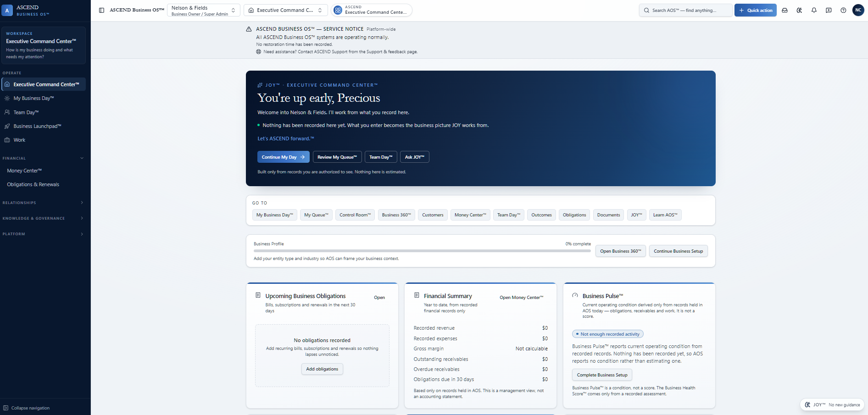Open the NC user avatar menu
The image size is (868, 415).
[858, 10]
